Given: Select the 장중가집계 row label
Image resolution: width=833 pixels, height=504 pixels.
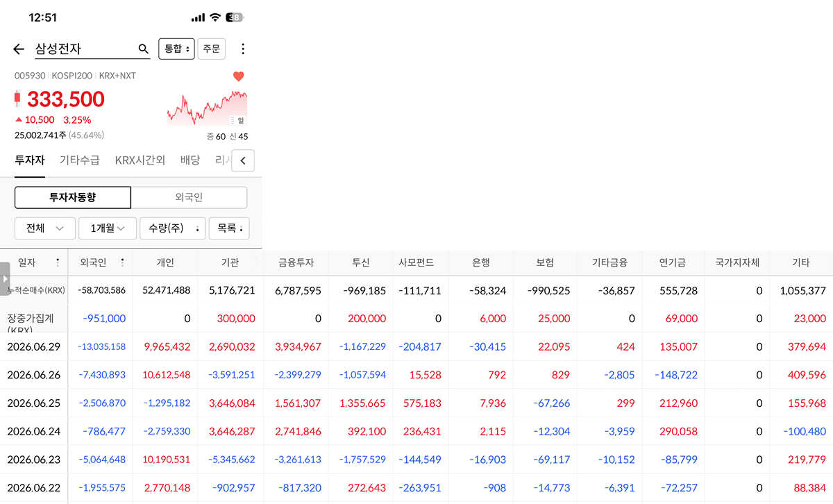Looking at the screenshot, I should click(x=31, y=319).
